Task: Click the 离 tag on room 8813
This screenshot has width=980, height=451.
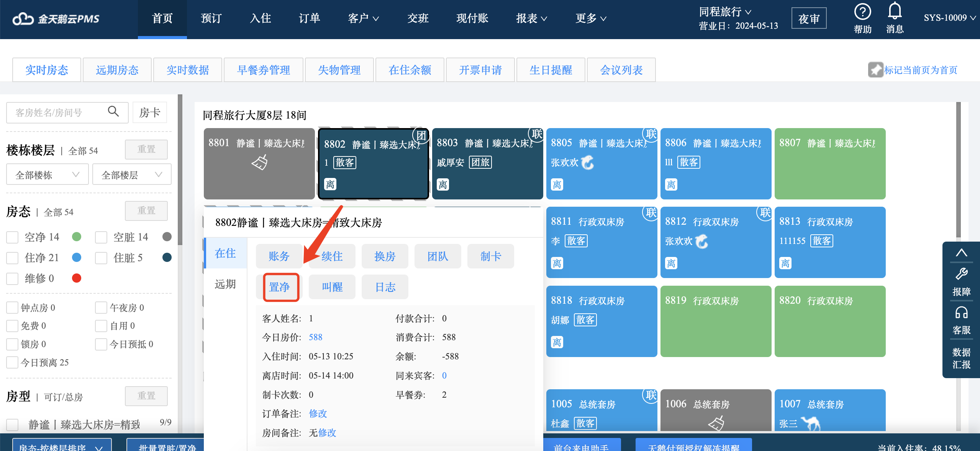Action: 785,263
